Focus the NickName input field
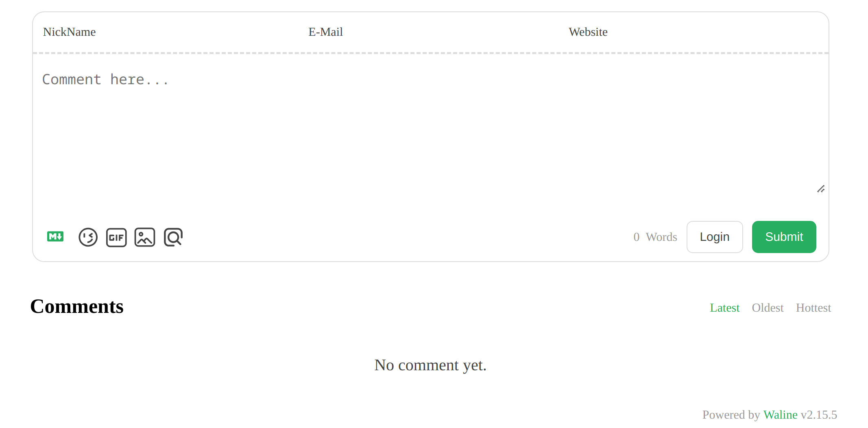 click(x=163, y=32)
